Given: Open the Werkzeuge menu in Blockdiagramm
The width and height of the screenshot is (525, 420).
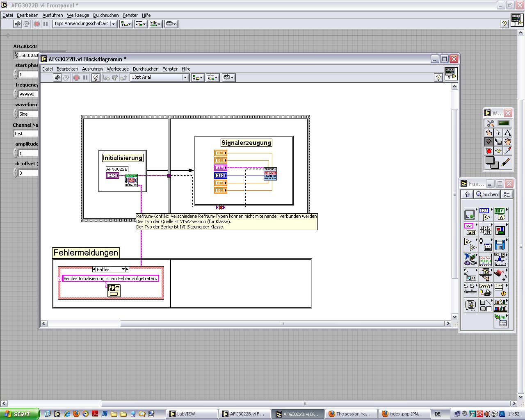Looking at the screenshot, I should coord(118,69).
